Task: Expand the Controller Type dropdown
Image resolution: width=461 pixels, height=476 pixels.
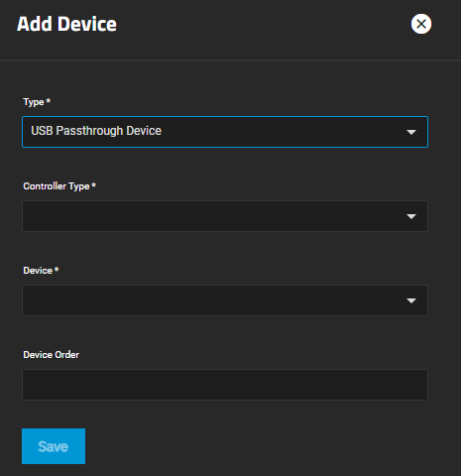Action: pos(225,216)
